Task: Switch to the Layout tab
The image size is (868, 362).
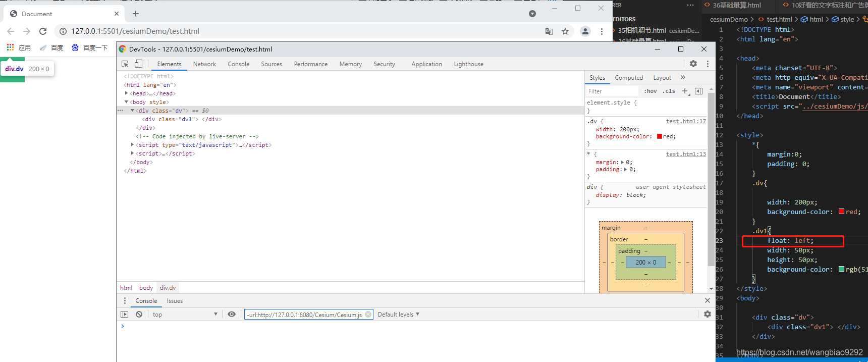Action: click(662, 78)
